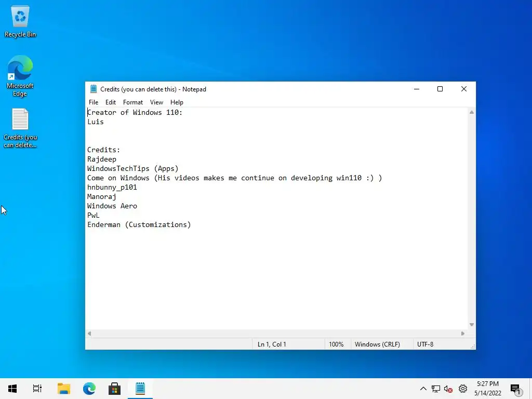Click the 'Ln 1, Col 1' status entry
The height and width of the screenshot is (399, 532).
pos(272,344)
